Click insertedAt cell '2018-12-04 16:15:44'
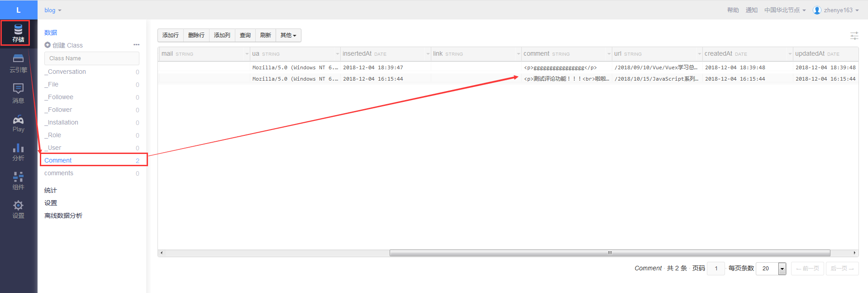Viewport: 868px width, 293px height. coord(386,79)
